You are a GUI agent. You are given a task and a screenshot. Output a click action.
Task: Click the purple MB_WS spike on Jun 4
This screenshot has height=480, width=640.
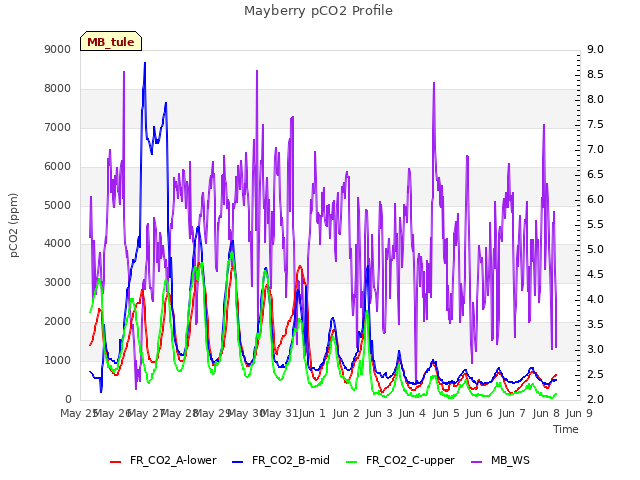[434, 84]
